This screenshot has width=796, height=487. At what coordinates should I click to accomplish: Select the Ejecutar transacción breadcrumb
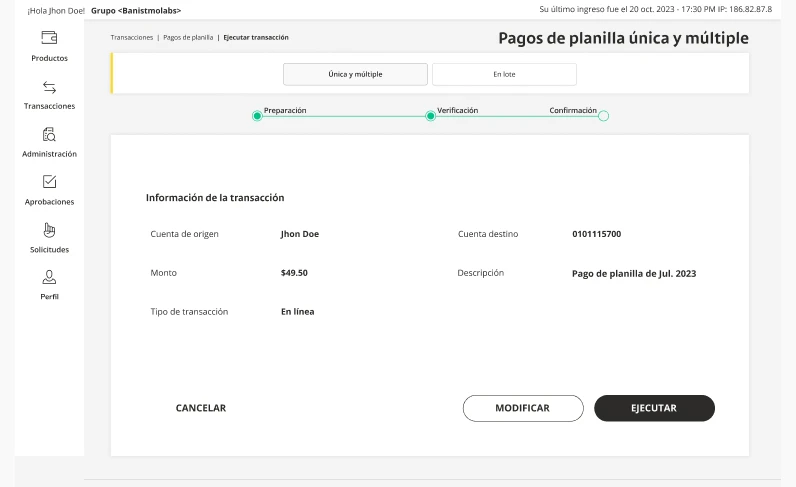256,38
